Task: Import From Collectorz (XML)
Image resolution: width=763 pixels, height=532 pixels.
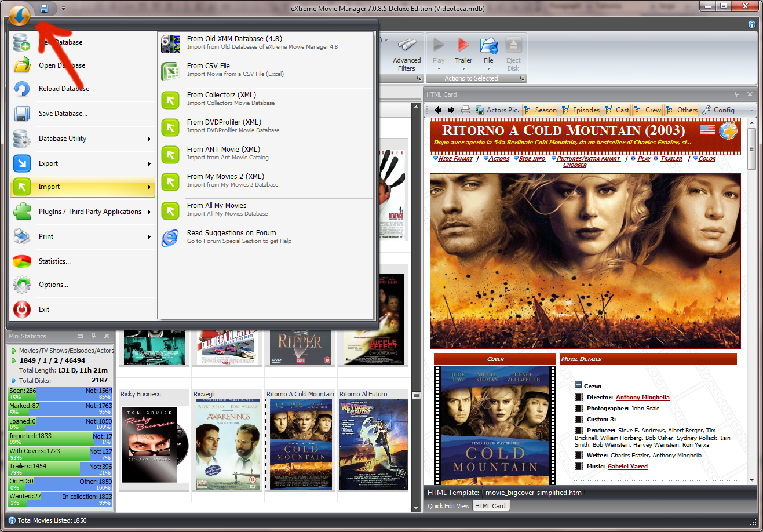Action: click(265, 99)
